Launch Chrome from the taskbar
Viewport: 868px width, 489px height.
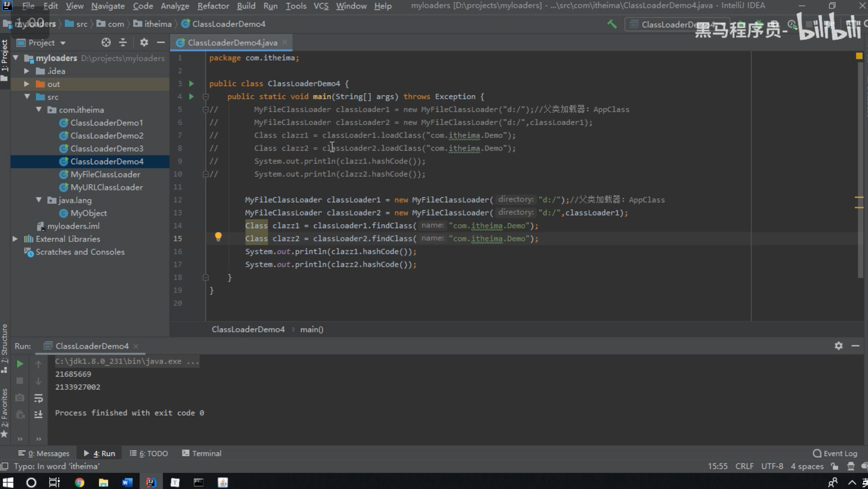pyautogui.click(x=79, y=482)
